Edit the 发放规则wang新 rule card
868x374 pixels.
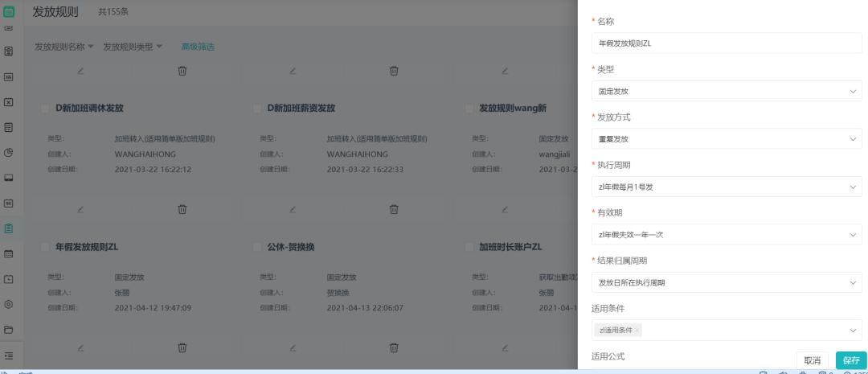click(504, 209)
